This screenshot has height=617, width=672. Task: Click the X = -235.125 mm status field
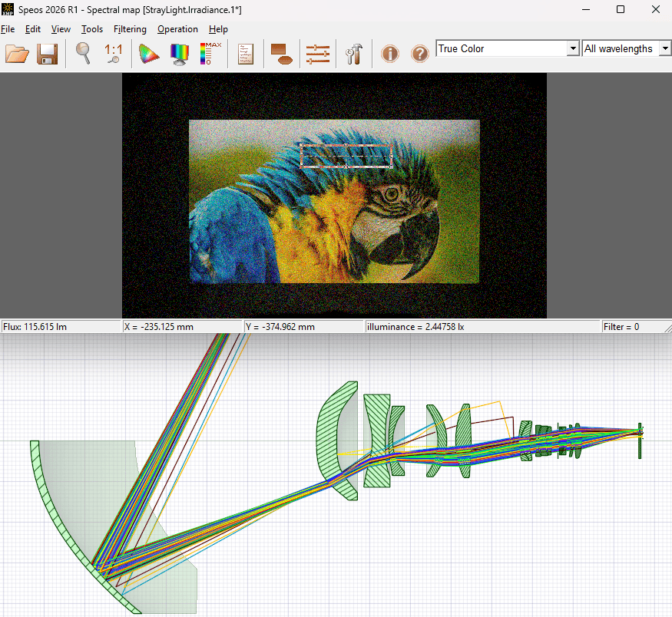(x=182, y=327)
